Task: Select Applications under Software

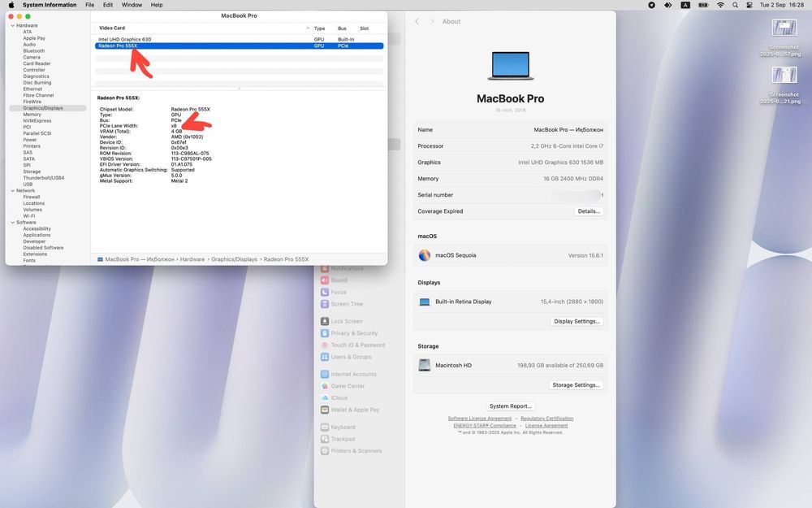Action: pos(37,235)
